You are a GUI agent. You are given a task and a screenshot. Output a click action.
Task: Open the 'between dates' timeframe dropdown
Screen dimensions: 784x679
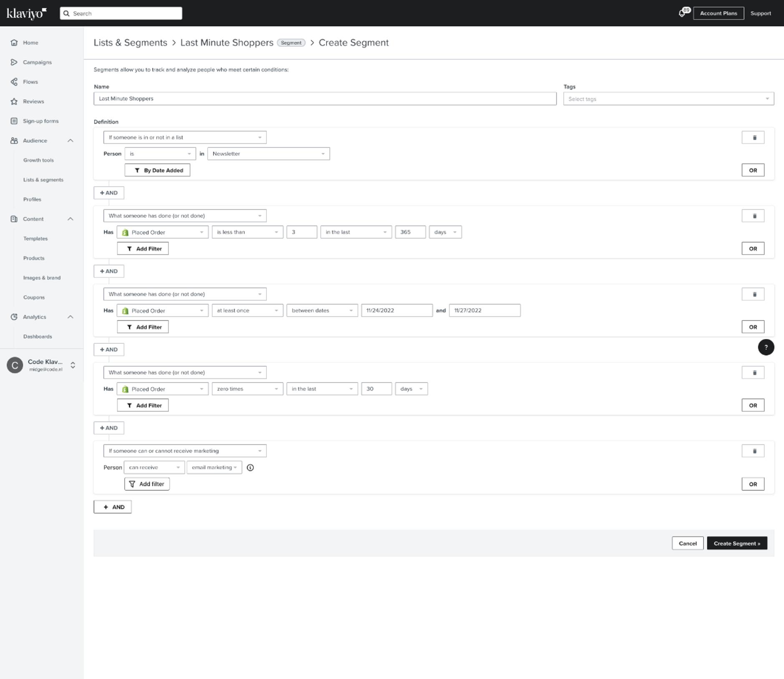(x=322, y=311)
